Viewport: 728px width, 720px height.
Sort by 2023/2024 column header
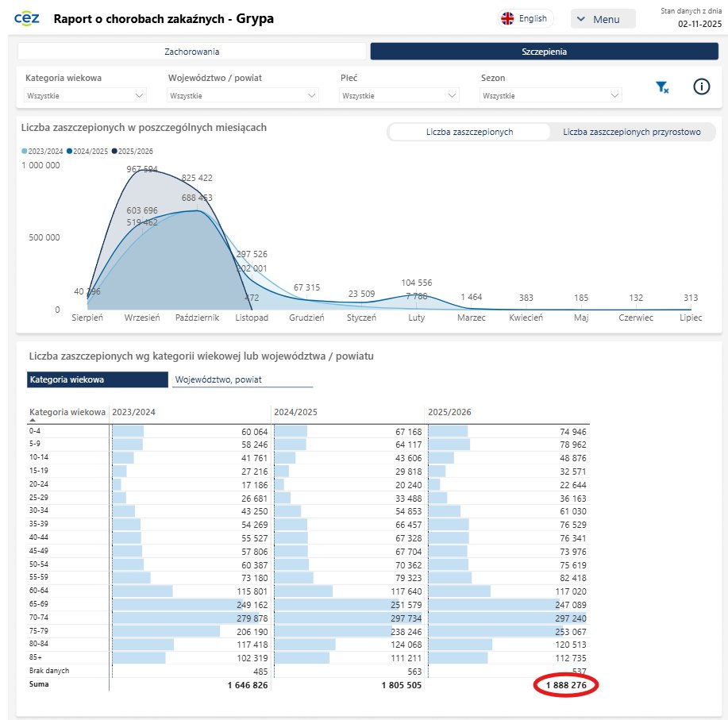pos(133,412)
